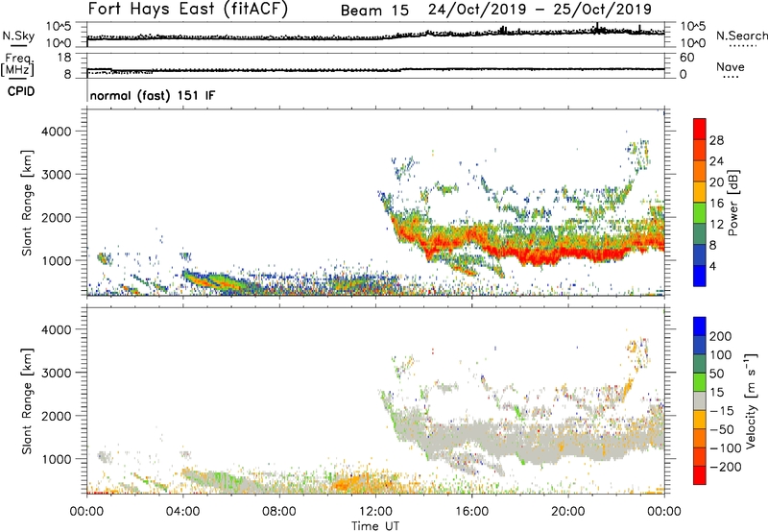Click the 'N.Search' legend label
The width and height of the screenshot is (768, 532).
(741, 36)
